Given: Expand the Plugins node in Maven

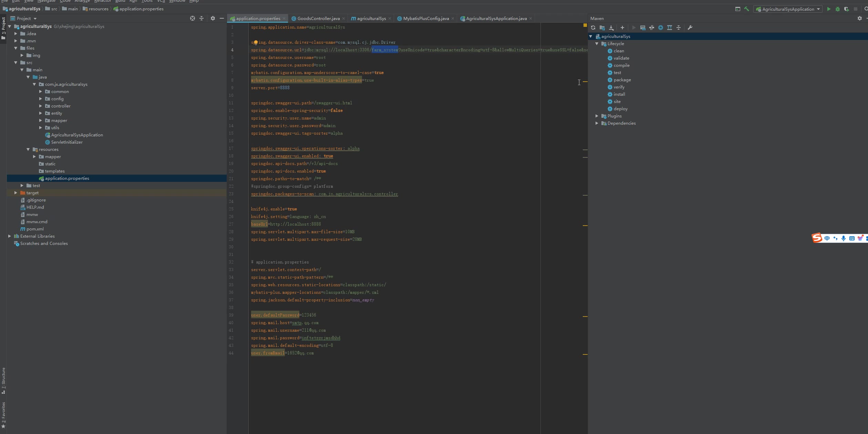Looking at the screenshot, I should (x=597, y=116).
